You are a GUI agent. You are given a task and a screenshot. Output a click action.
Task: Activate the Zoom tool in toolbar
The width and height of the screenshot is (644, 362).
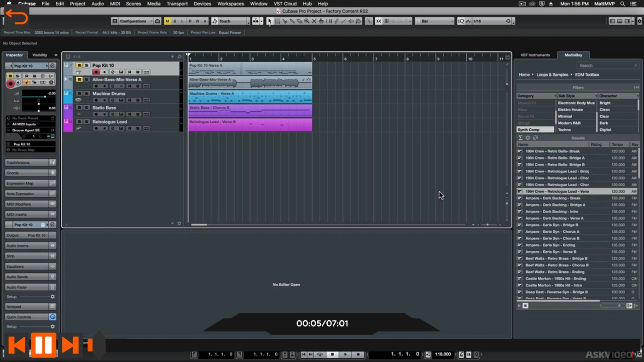[307, 21]
